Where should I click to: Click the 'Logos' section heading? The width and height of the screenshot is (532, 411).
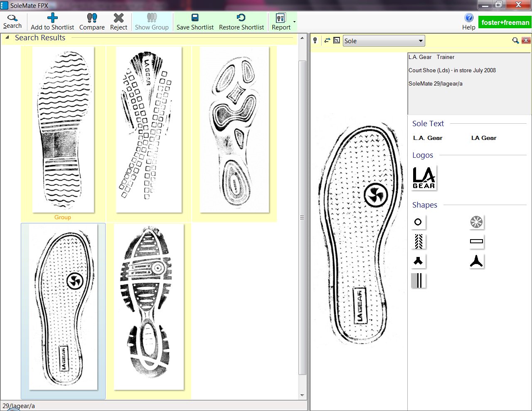(x=423, y=155)
